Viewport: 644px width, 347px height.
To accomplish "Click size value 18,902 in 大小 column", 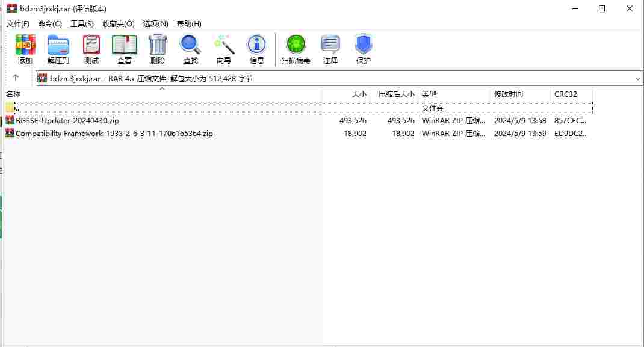I will coord(355,134).
